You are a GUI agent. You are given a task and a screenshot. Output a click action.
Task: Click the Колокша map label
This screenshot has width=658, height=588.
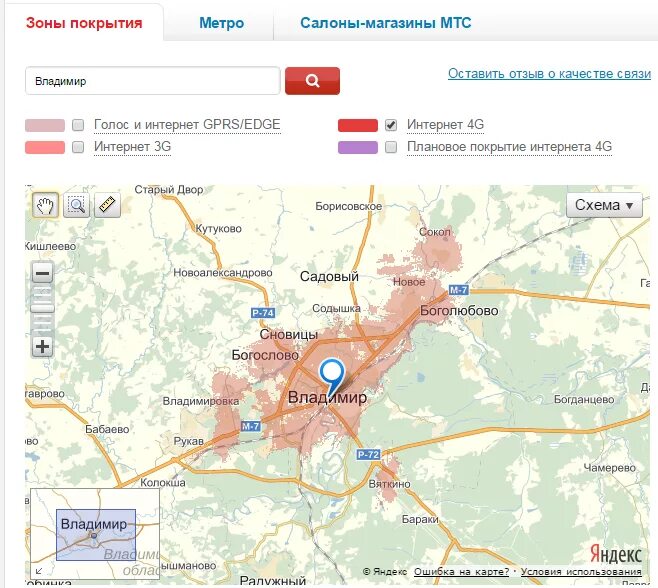tap(163, 483)
